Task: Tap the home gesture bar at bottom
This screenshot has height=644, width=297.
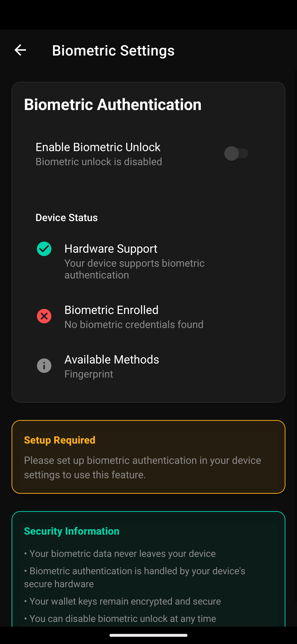Action: (148, 635)
